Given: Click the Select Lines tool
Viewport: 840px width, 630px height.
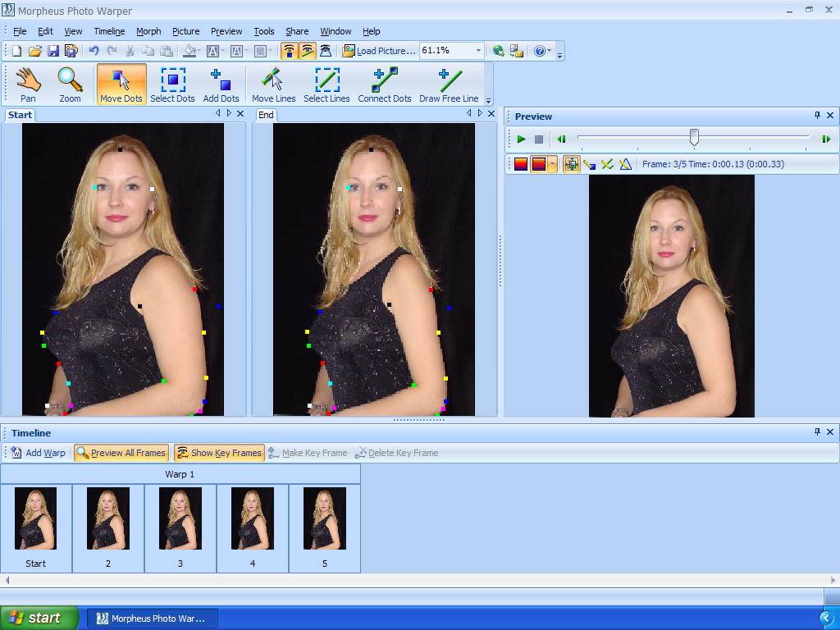Looking at the screenshot, I should point(326,84).
